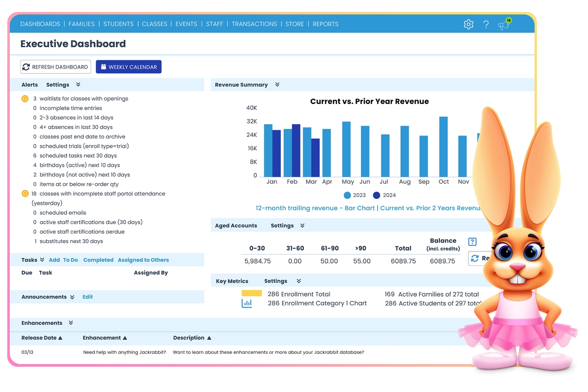The width and height of the screenshot is (588, 392).
Task: Click the REFRESH DASHBOARD button
Action: [x=55, y=67]
